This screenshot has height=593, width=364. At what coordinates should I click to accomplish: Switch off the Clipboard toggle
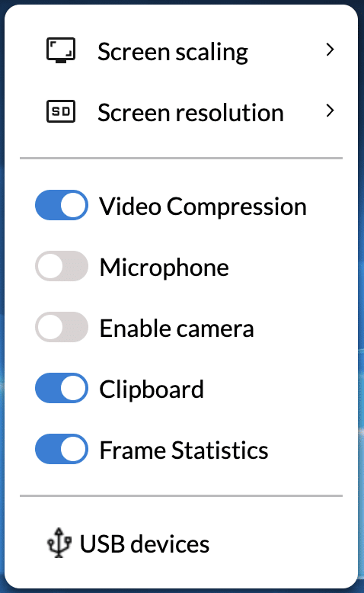tap(62, 388)
